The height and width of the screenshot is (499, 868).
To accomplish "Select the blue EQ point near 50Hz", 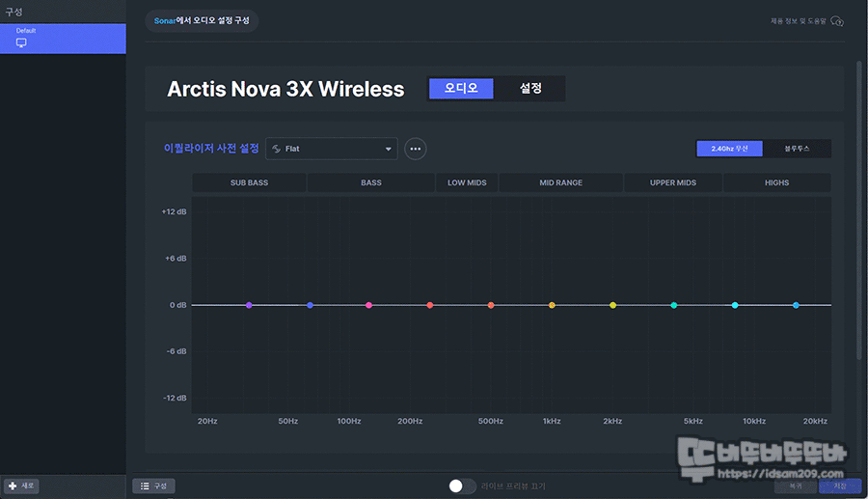I will tap(310, 305).
